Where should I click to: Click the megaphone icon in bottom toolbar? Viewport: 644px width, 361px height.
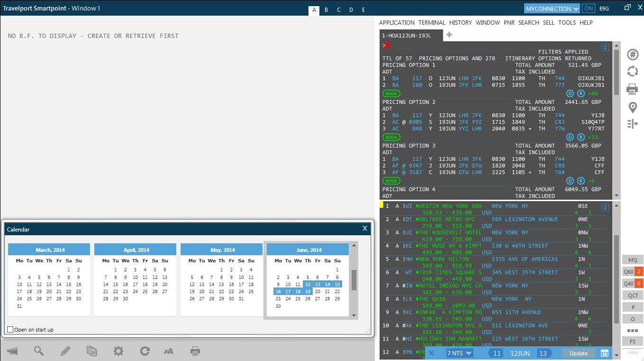(12, 351)
